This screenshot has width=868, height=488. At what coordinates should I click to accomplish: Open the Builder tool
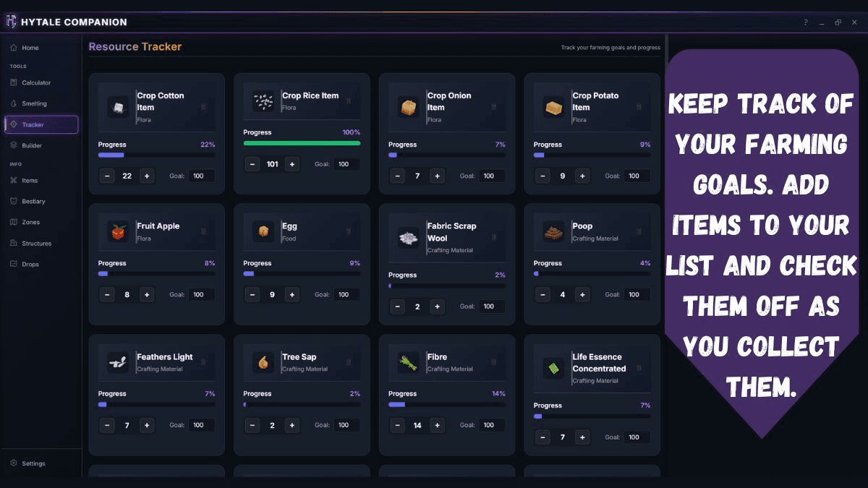coord(41,145)
